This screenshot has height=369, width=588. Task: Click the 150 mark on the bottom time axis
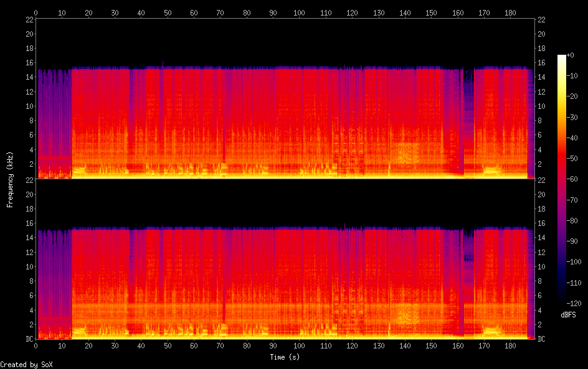tap(431, 345)
